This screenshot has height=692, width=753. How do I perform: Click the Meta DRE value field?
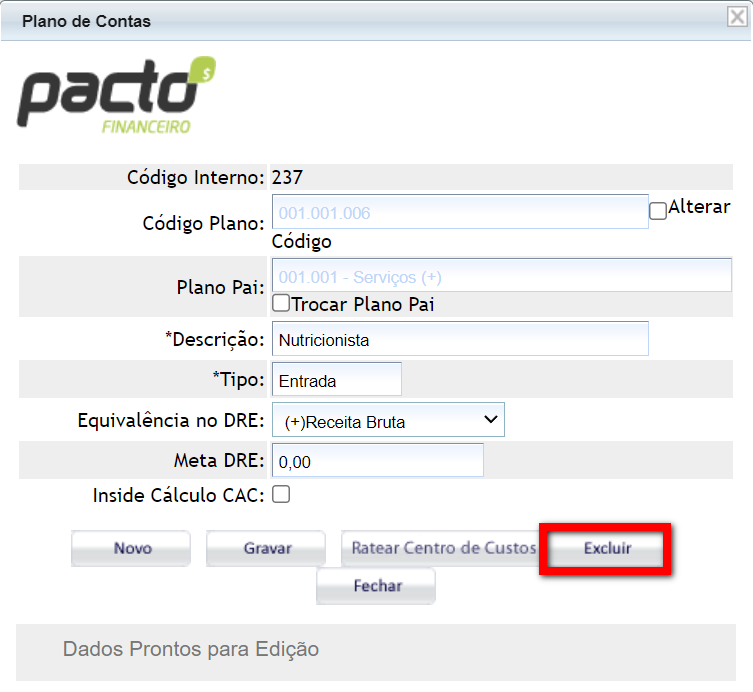coord(377,462)
